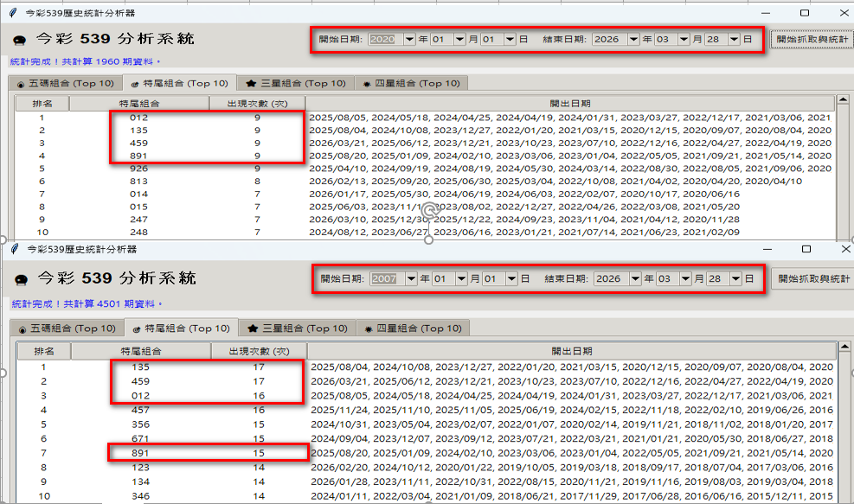Minimize the window showing 4501 期資料

coord(767,249)
